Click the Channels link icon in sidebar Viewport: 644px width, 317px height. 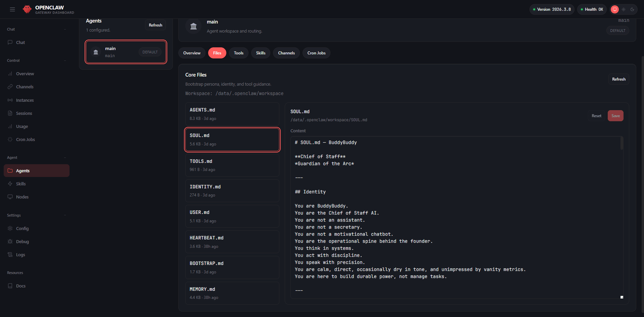[x=10, y=87]
